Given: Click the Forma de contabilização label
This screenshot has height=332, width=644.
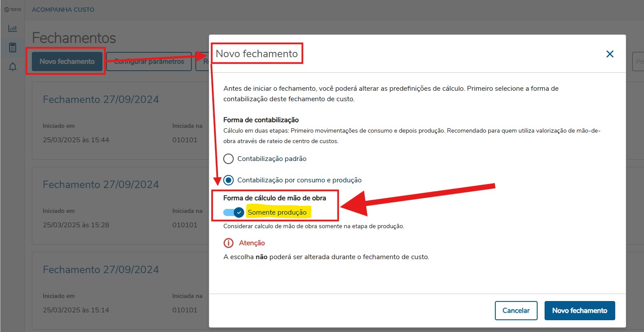Looking at the screenshot, I should coord(261,120).
